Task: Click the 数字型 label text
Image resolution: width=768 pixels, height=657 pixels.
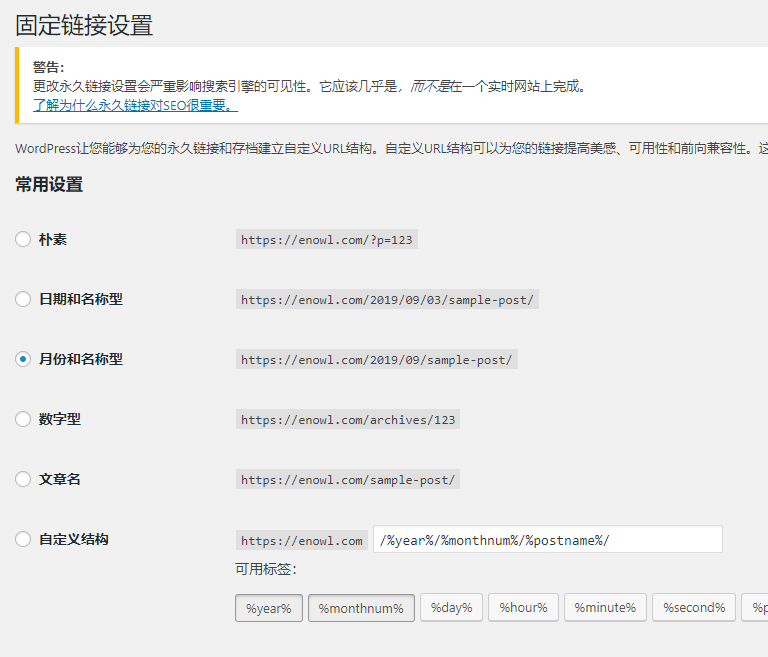Action: pyautogui.click(x=60, y=419)
